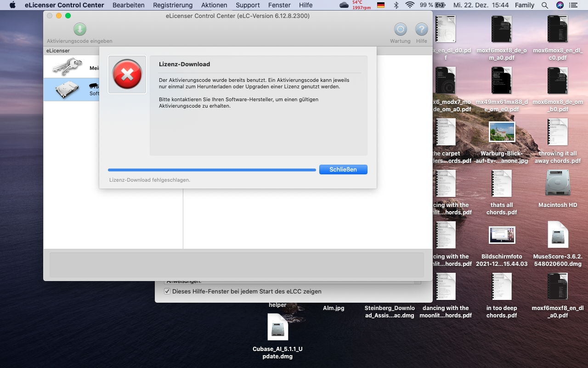Screen dimensions: 588x368
Task: Click the Wi-Fi status icon in menu bar
Action: coord(410,5)
